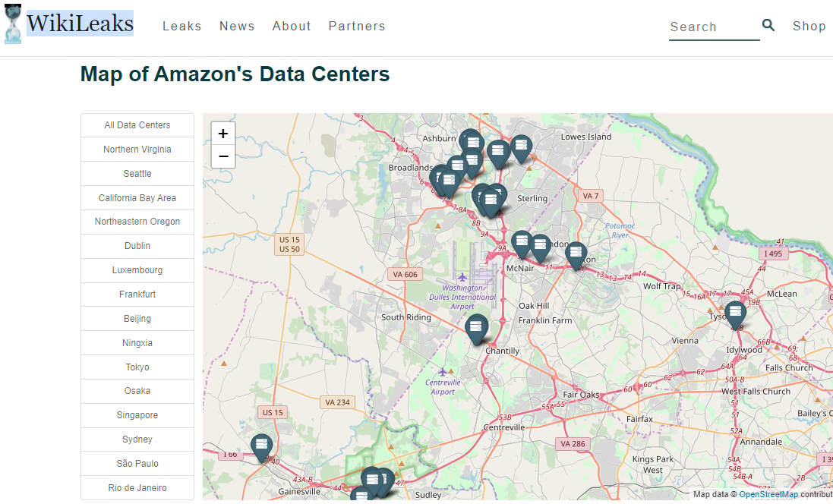Select Osaka location
Screen dimensions: 833x504
(x=137, y=391)
